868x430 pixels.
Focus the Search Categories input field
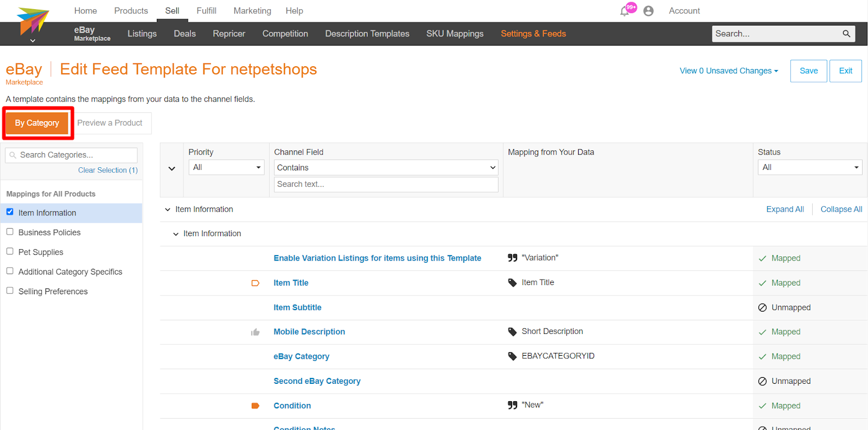72,155
